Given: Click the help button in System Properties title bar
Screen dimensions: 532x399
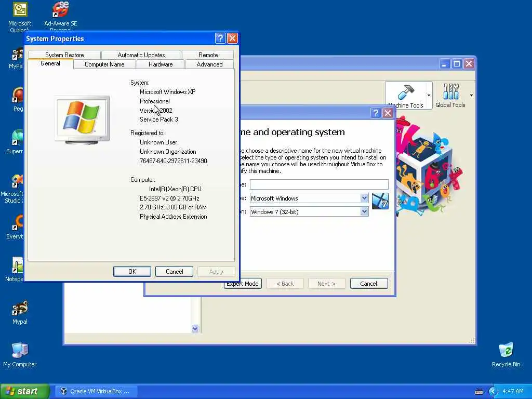Looking at the screenshot, I should (220, 38).
